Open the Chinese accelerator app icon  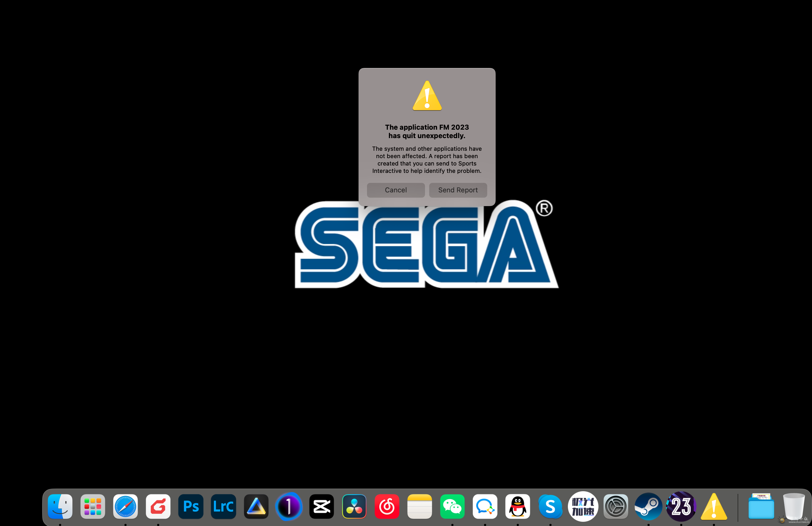(583, 506)
